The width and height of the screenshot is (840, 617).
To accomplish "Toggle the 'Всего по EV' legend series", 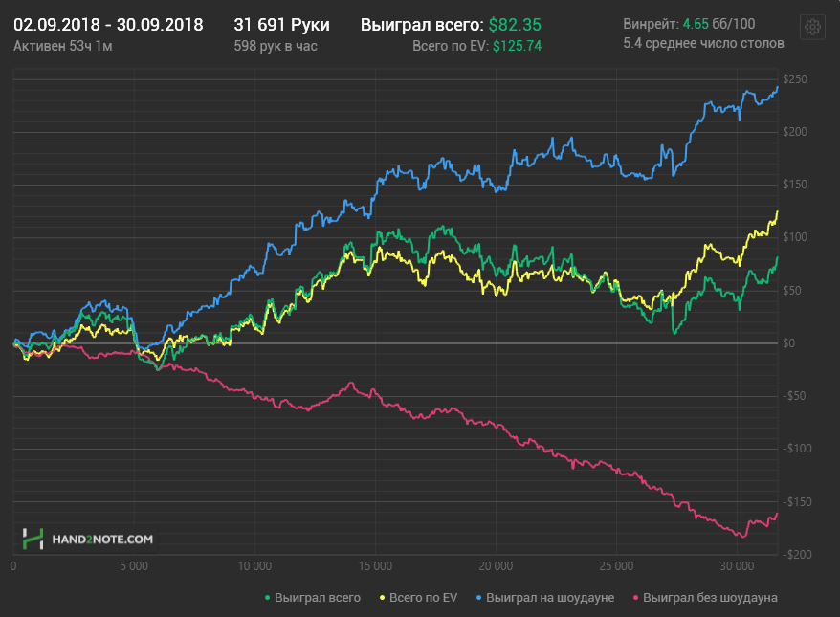I will 418,598.
